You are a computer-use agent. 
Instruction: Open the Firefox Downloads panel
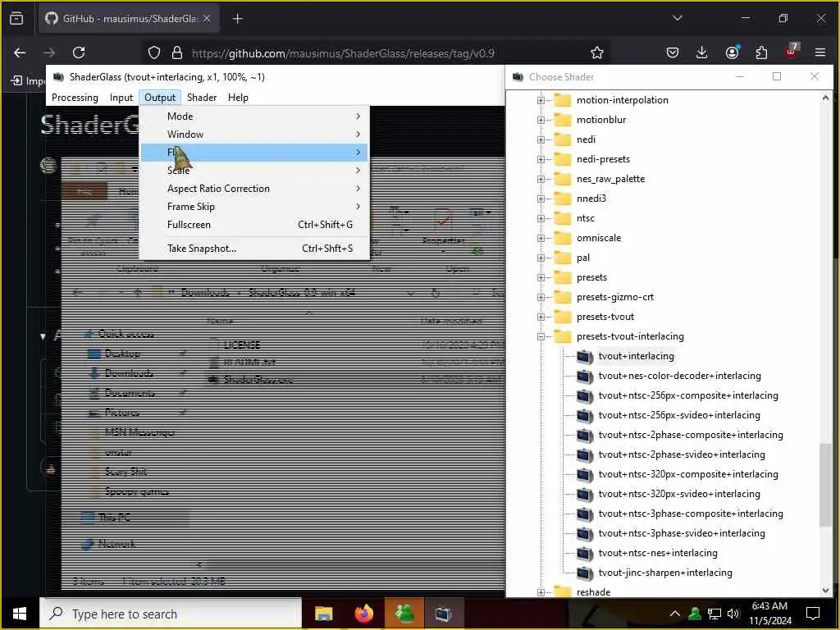pos(702,52)
